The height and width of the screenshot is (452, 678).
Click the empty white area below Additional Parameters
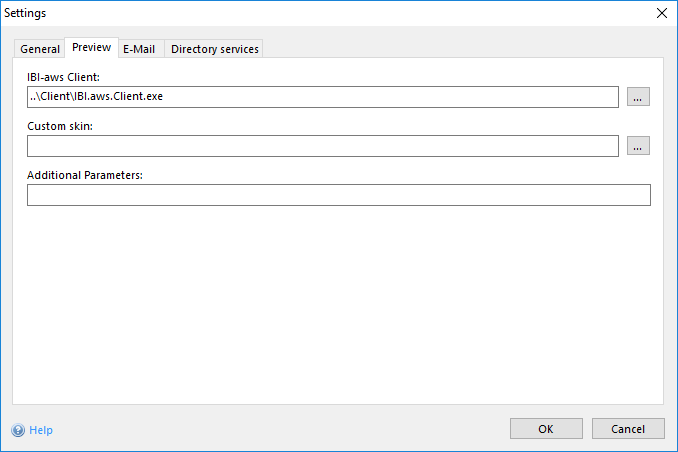(338, 300)
